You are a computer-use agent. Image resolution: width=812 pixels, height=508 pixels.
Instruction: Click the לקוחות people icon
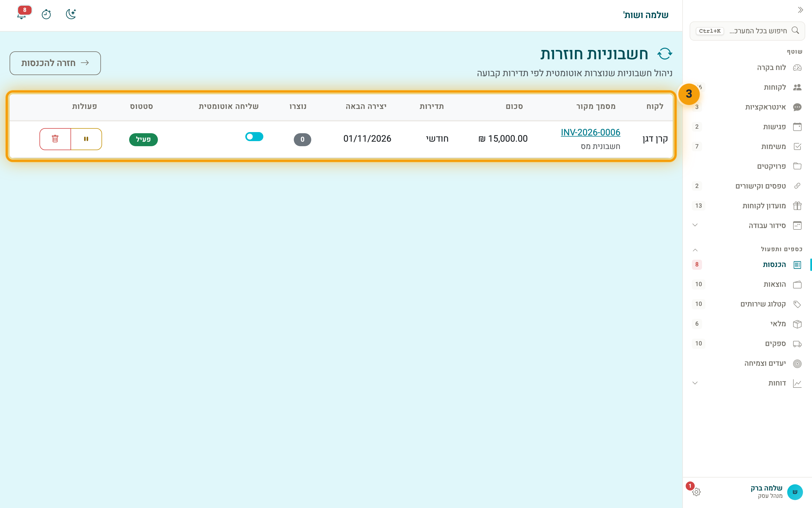tap(797, 87)
